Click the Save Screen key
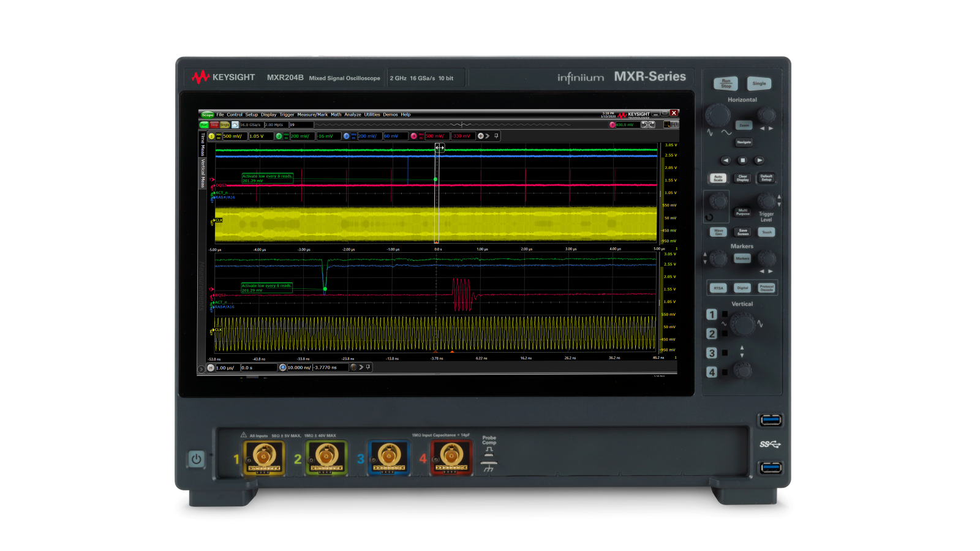 tap(743, 232)
